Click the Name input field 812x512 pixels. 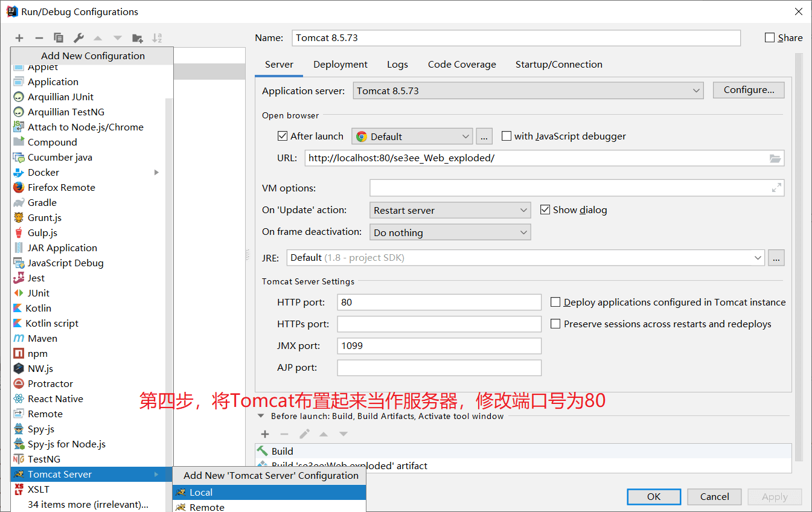516,37
